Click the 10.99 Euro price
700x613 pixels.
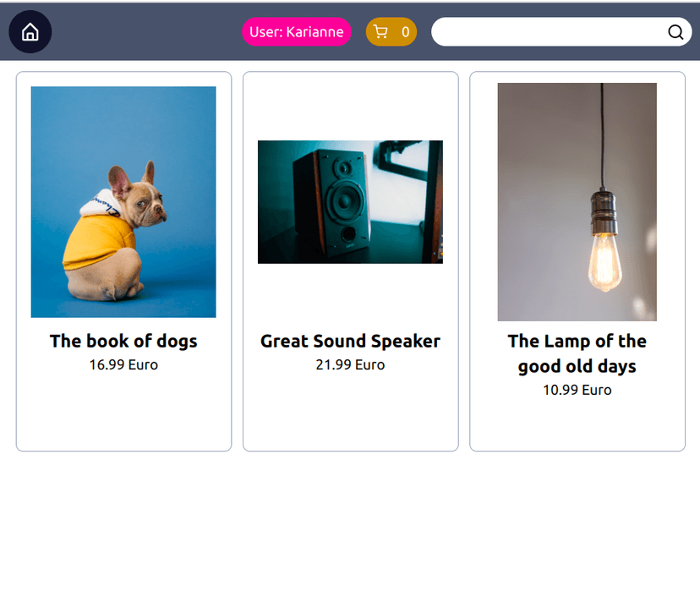point(577,390)
